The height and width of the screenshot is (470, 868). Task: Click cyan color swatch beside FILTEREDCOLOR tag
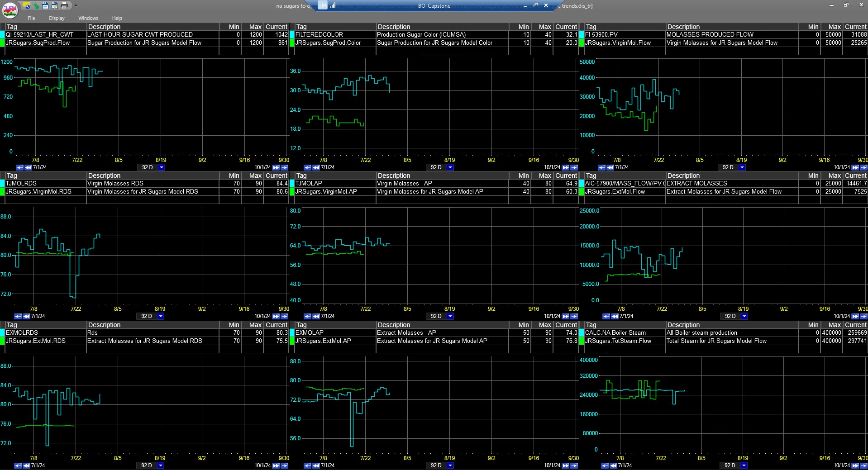point(292,34)
